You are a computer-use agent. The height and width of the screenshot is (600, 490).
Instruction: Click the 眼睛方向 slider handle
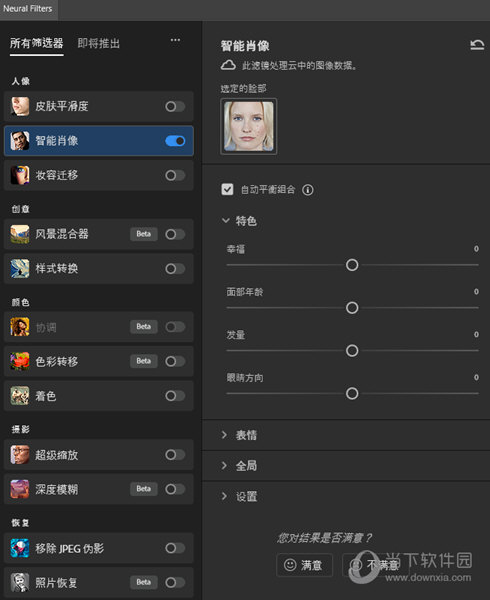click(352, 393)
